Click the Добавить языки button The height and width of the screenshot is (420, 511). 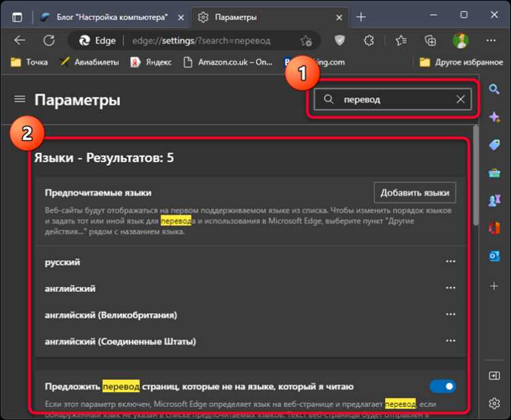coord(414,193)
